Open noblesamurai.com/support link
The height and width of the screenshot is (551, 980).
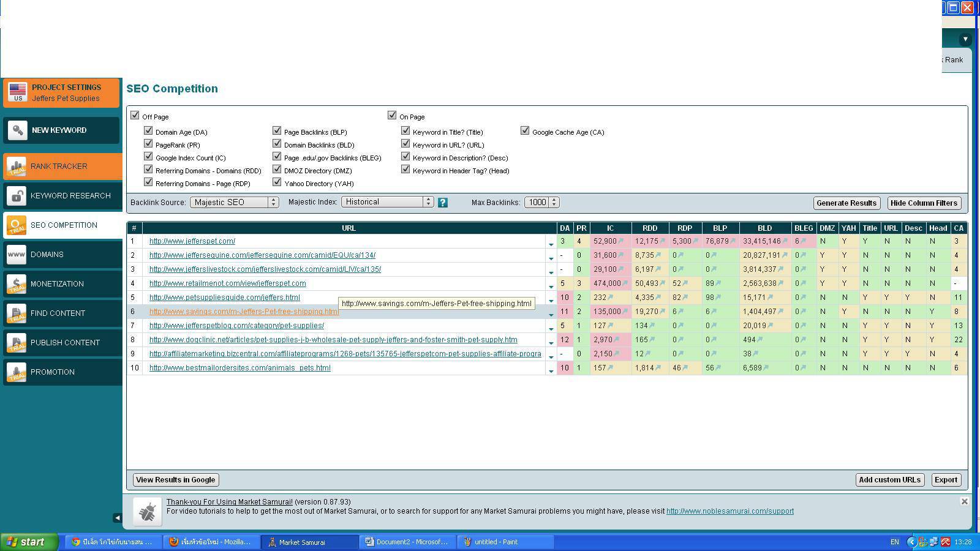730,511
